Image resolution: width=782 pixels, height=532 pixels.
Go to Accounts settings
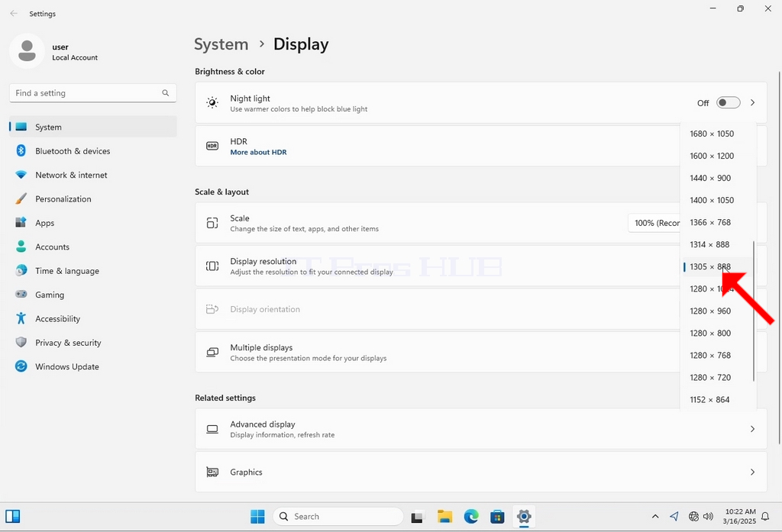point(92,247)
